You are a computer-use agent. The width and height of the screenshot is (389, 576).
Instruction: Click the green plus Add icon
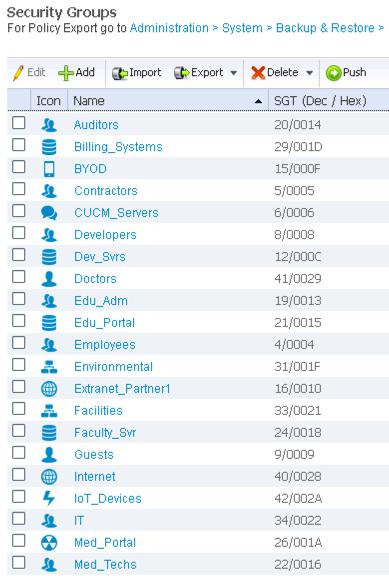pyautogui.click(x=66, y=73)
